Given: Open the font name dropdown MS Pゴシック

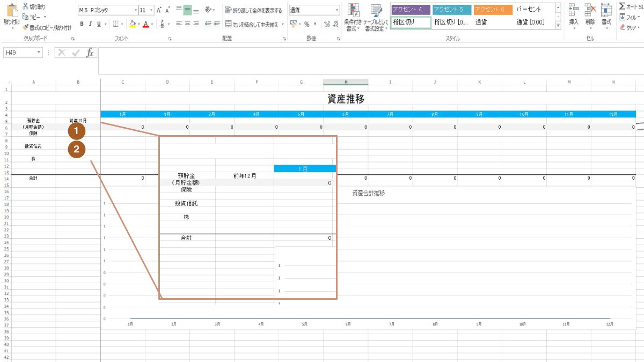Looking at the screenshot, I should click(x=135, y=10).
